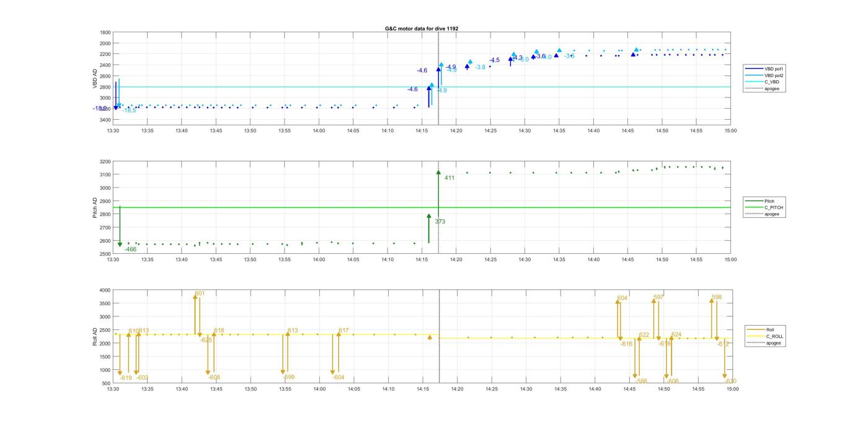Click the '-606' roll label
The width and height of the screenshot is (868, 430).
tap(673, 381)
